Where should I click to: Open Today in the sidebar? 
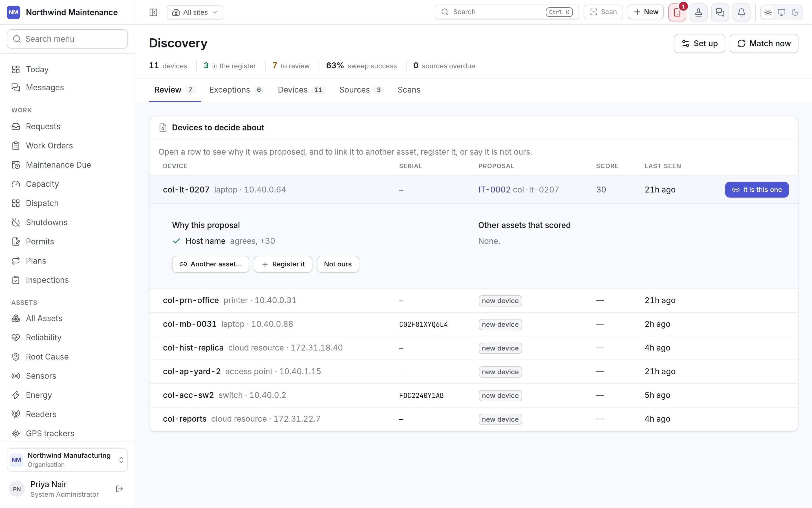67,69
